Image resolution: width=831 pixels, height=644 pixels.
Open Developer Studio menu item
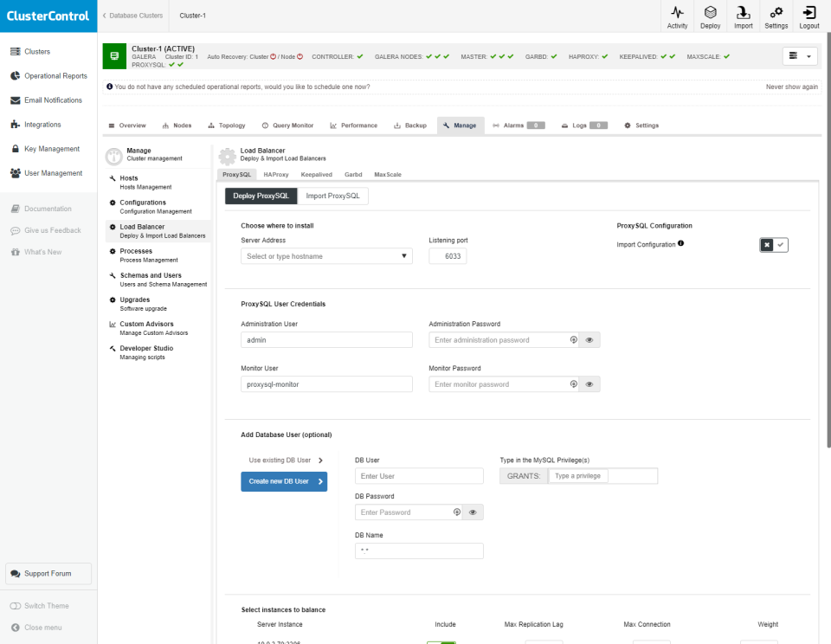(x=158, y=353)
